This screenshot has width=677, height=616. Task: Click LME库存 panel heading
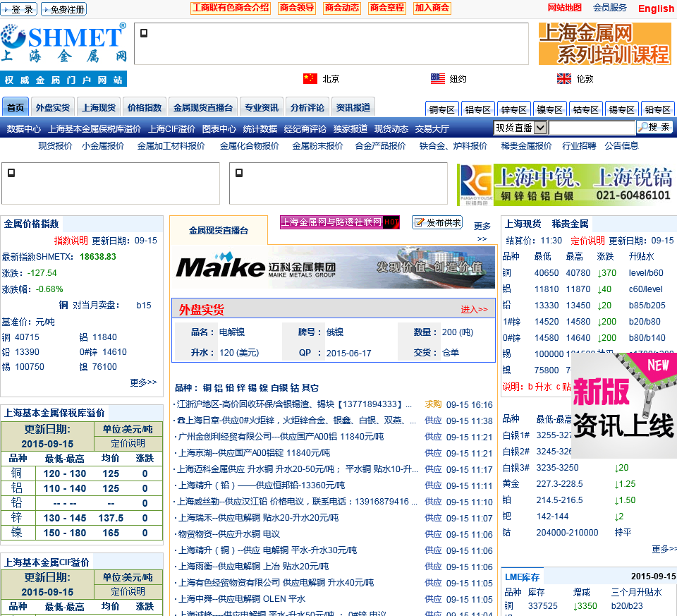522,576
